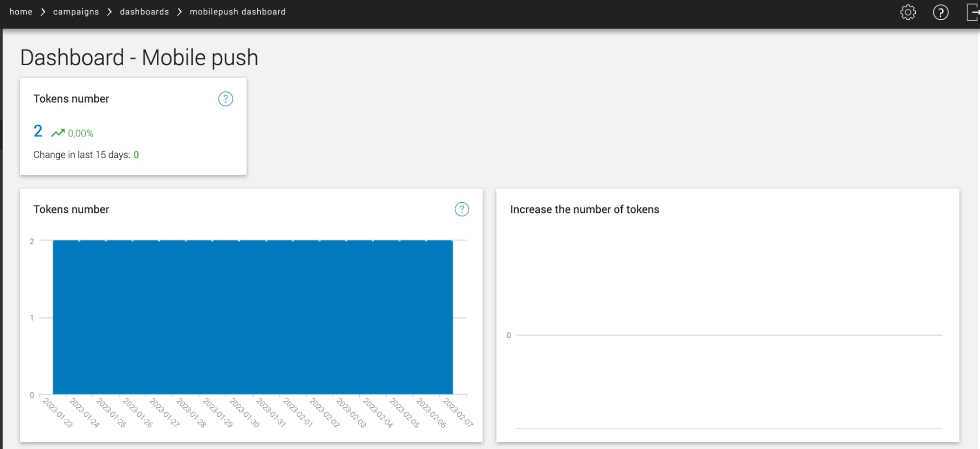Click the 2023-01-31 axis date label
Viewport: 980px width, 449px height.
click(271, 413)
